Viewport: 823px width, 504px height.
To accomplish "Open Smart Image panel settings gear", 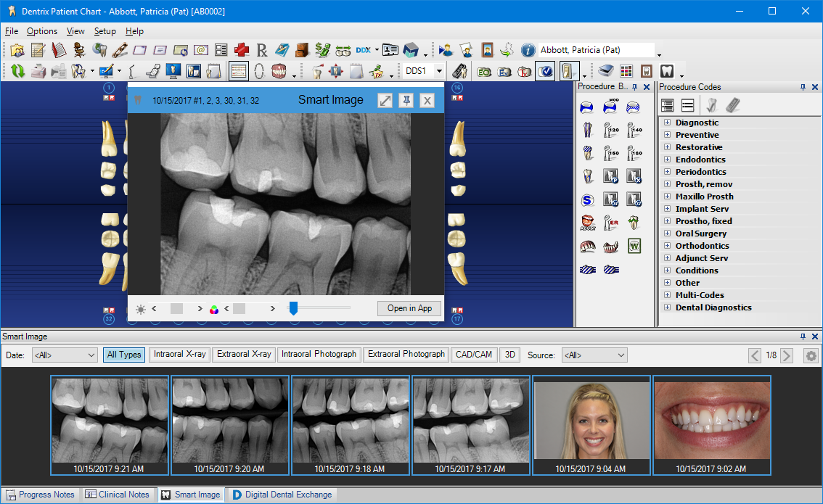I will point(811,355).
